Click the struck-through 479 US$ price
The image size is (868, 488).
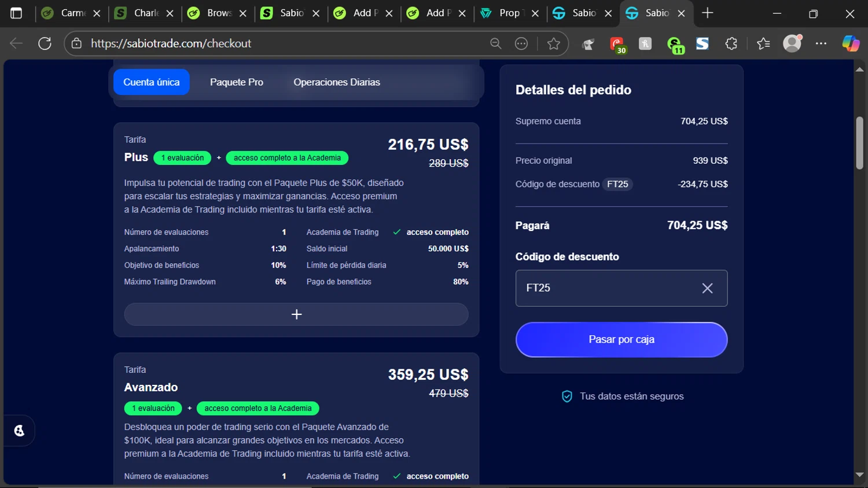[x=448, y=394]
